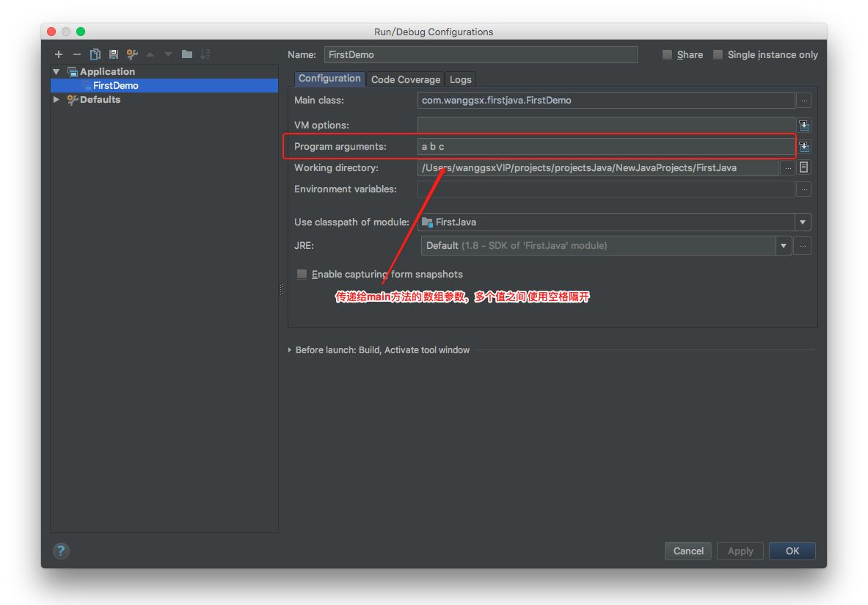The height and width of the screenshot is (605, 868).
Task: Collapse the Application tree node
Action: coord(56,71)
